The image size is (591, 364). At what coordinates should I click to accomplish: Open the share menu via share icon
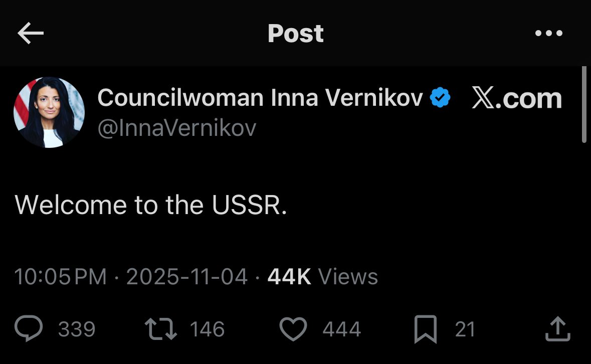click(x=557, y=329)
